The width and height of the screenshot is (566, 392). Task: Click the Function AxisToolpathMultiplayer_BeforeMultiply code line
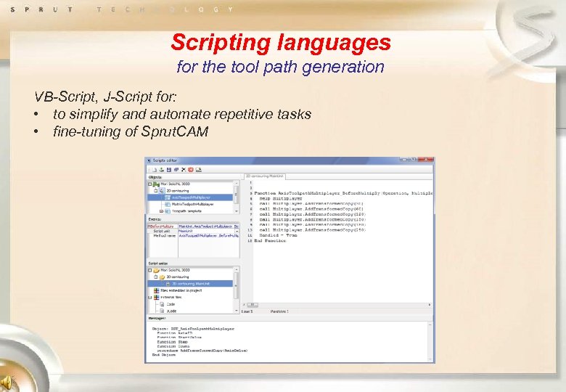point(343,193)
